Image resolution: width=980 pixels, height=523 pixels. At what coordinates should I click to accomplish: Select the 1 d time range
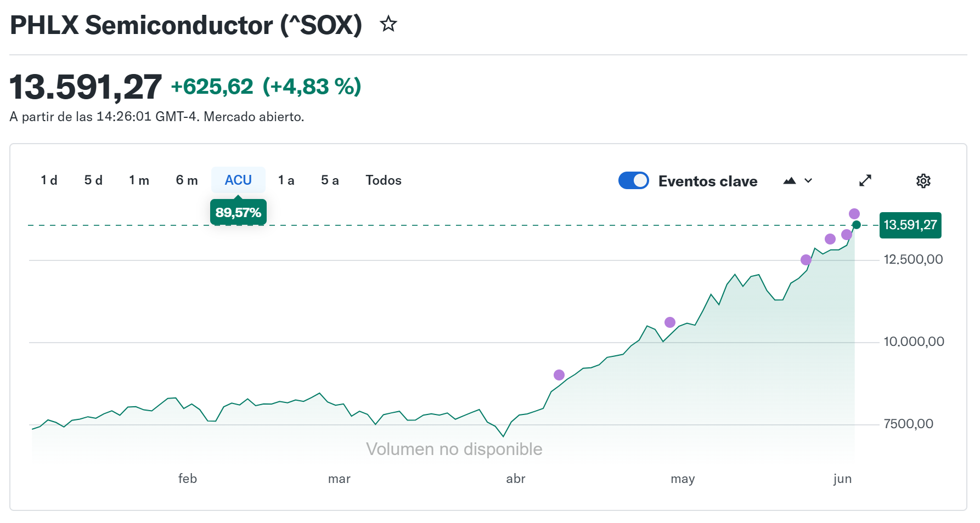49,180
